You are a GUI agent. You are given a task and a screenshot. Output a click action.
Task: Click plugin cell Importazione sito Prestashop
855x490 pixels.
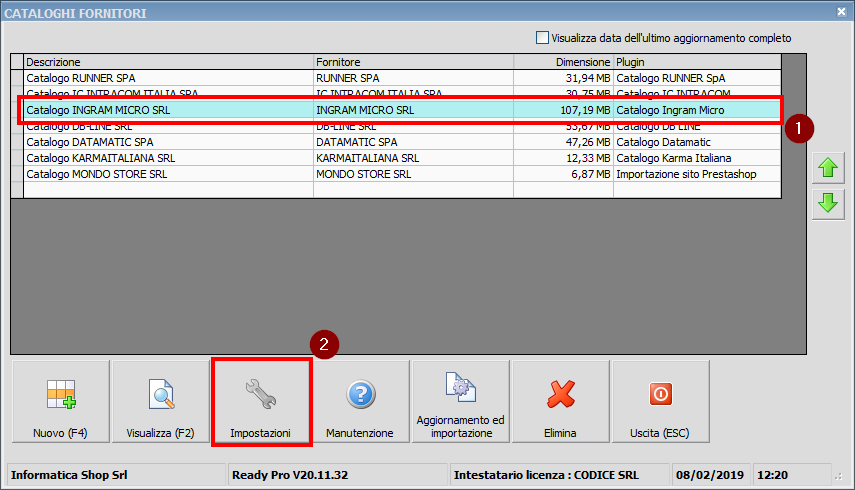coord(697,174)
